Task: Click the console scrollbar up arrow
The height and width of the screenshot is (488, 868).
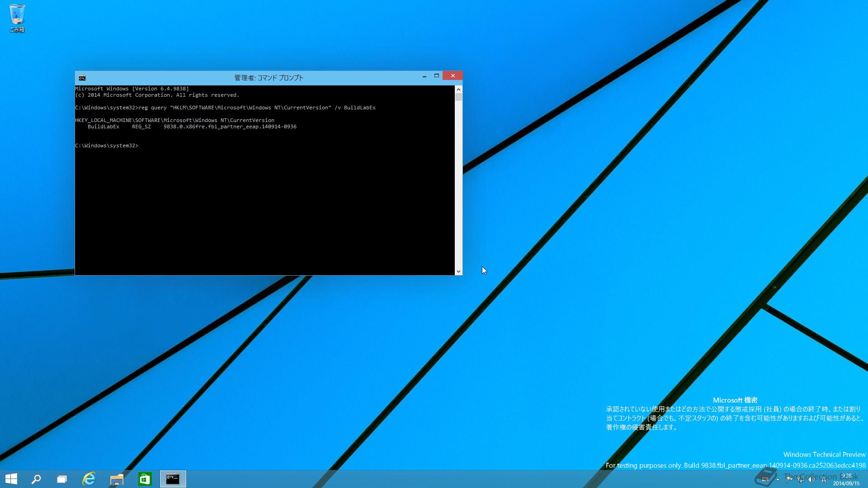Action: click(458, 89)
